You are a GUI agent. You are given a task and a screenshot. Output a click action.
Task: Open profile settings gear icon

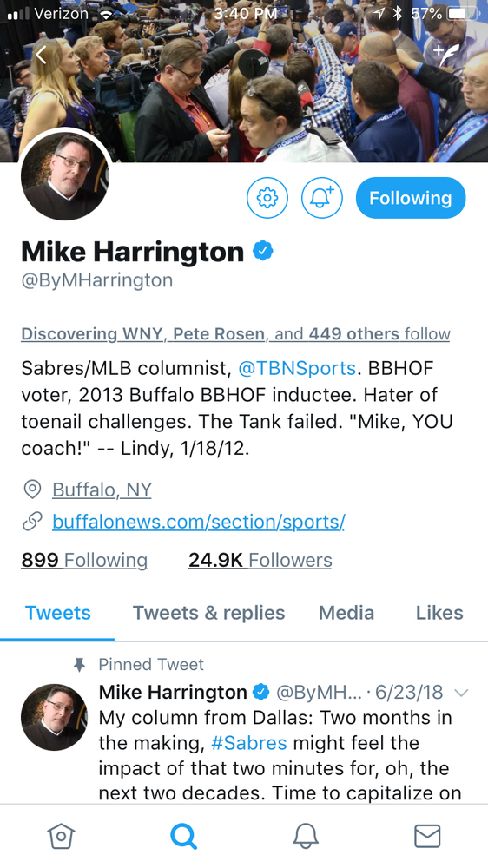[267, 198]
